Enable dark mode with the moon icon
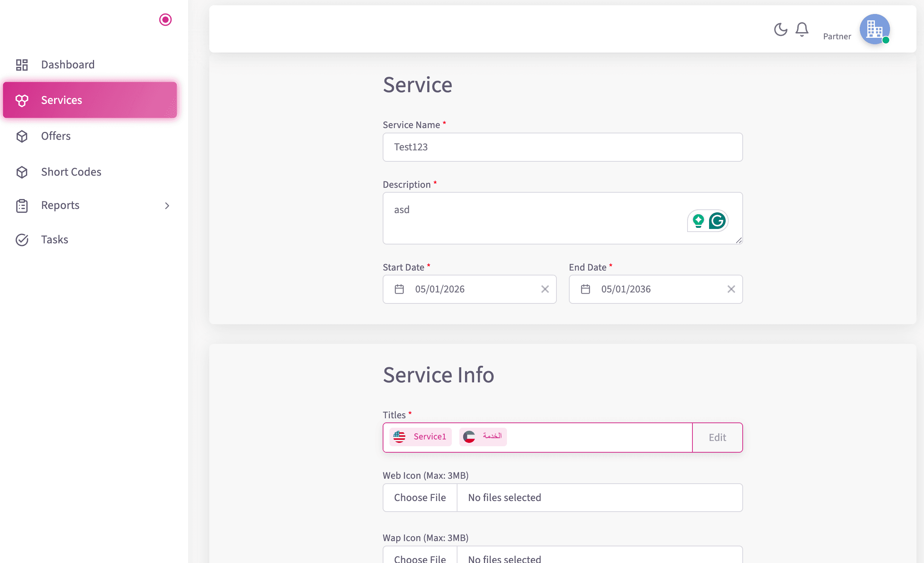The image size is (924, 563). 780,29
